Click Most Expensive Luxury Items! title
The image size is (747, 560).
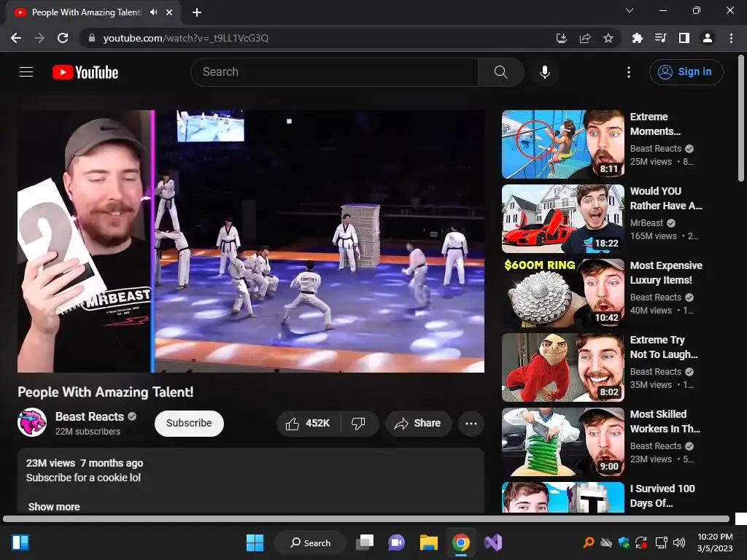click(x=666, y=273)
